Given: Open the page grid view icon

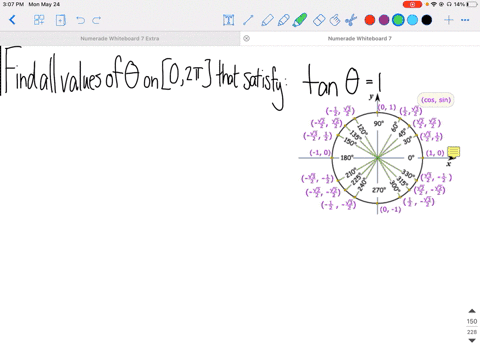Looking at the screenshot, I should pos(39,20).
